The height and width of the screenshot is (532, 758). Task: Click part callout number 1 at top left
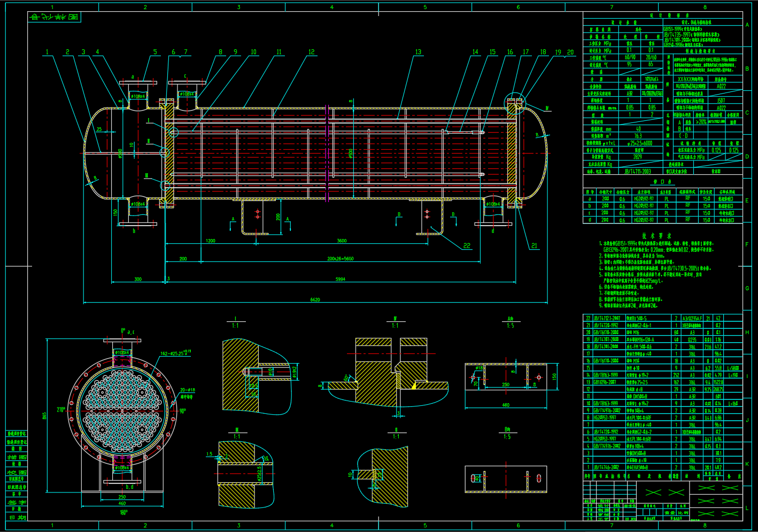point(47,52)
